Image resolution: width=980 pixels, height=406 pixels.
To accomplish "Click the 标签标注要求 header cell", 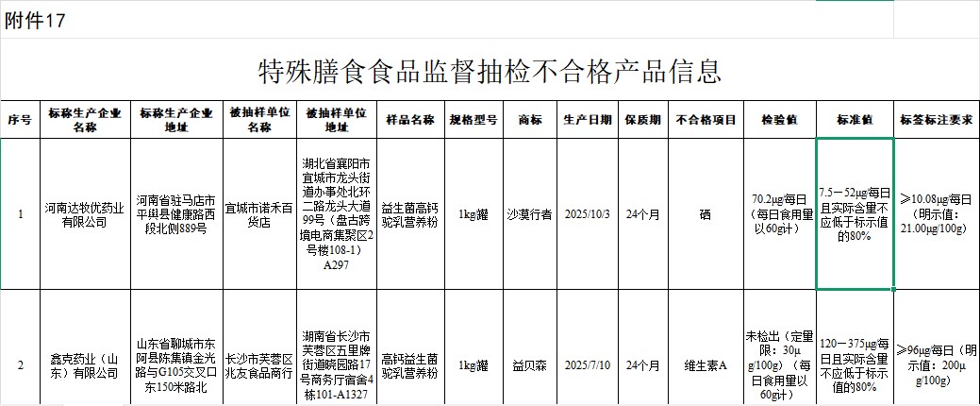I will 936,120.
